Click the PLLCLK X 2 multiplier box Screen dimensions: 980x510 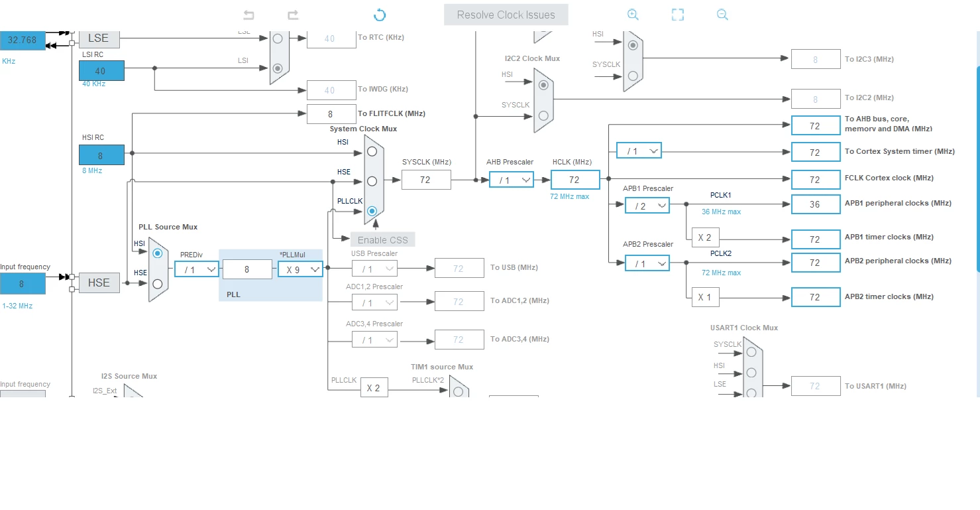(374, 388)
